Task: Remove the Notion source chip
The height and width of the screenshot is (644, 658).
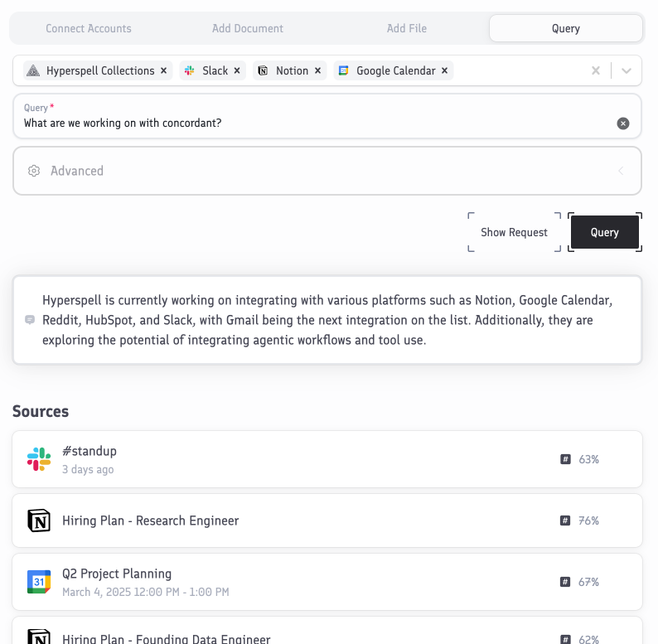Action: point(317,71)
